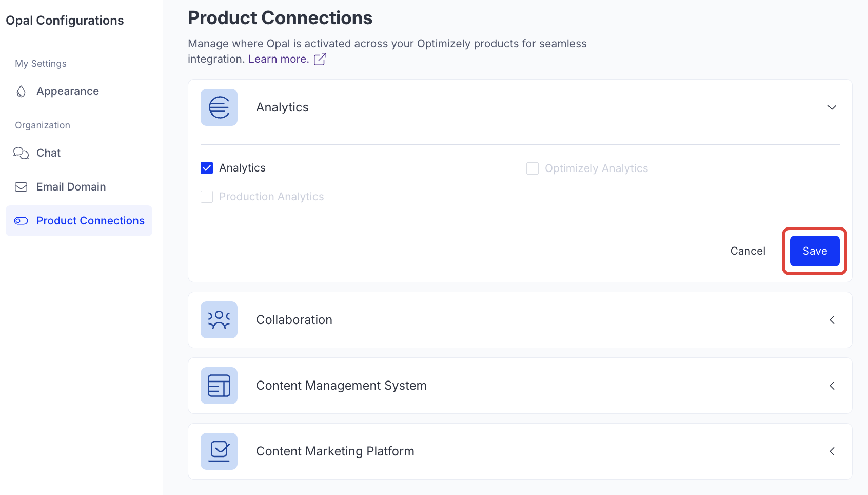Viewport: 868px width, 495px height.
Task: Collapse the Analytics section chevron
Action: [832, 107]
